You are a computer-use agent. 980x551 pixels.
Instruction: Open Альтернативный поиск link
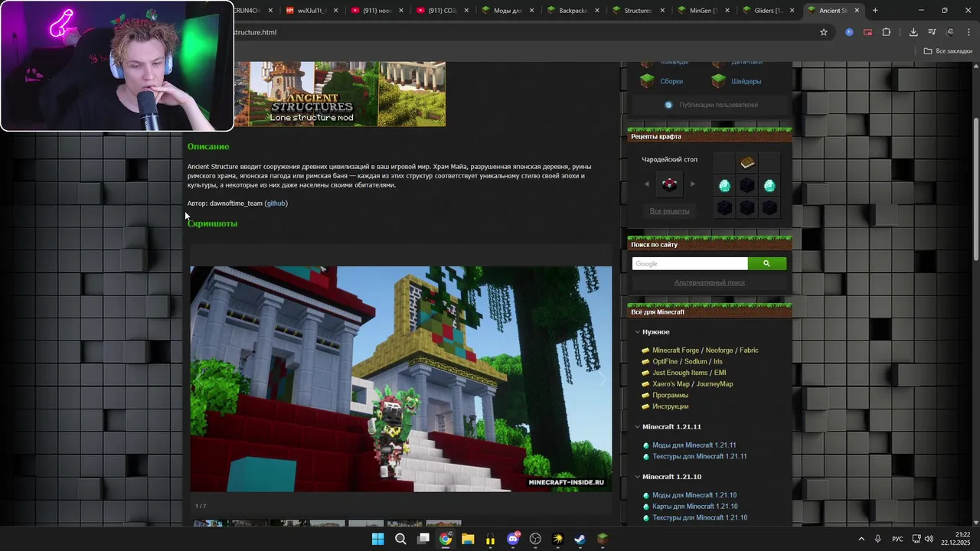pyautogui.click(x=709, y=282)
